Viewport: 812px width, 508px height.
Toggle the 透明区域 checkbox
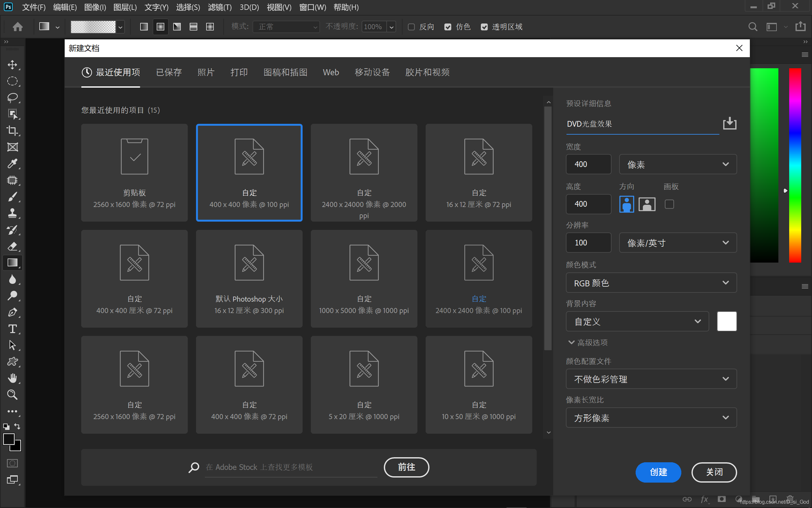tap(484, 27)
